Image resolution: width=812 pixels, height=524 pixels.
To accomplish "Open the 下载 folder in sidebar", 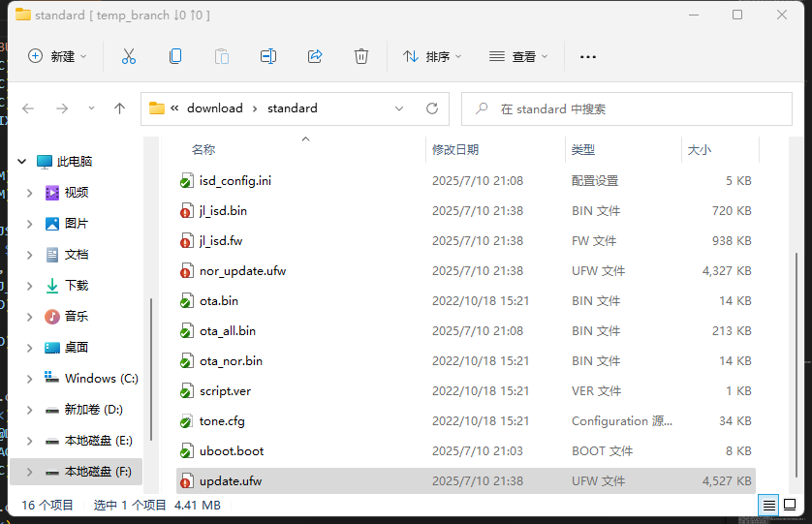I will pos(67,286).
